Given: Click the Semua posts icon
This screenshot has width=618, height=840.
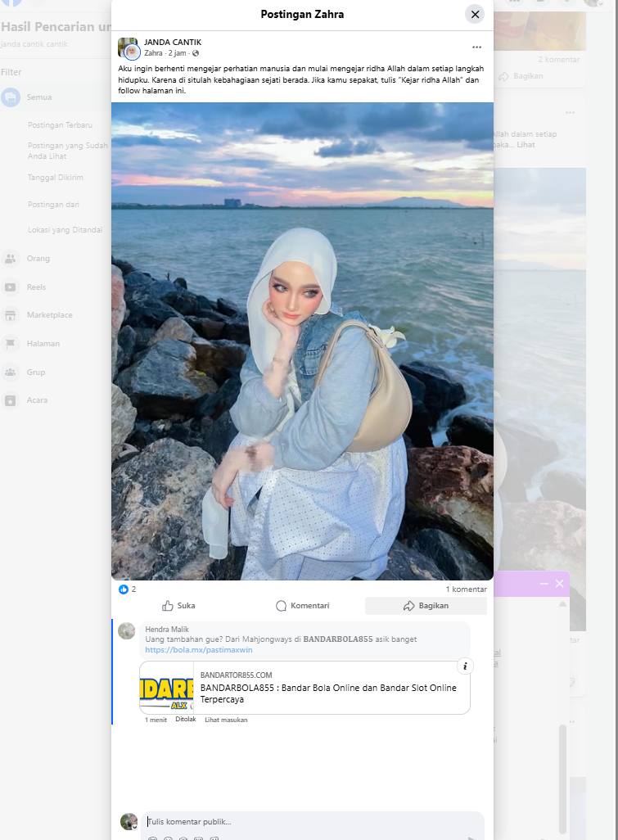Looking at the screenshot, I should tap(10, 97).
